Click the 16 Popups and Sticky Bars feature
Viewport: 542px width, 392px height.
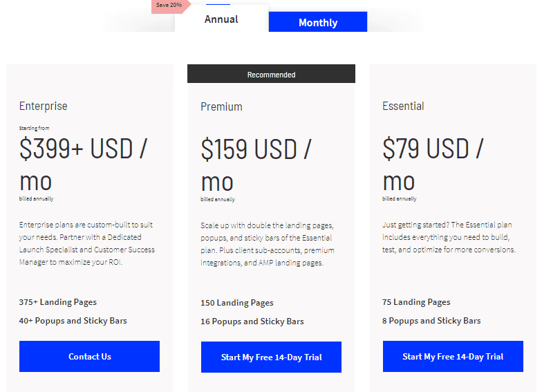tap(252, 321)
